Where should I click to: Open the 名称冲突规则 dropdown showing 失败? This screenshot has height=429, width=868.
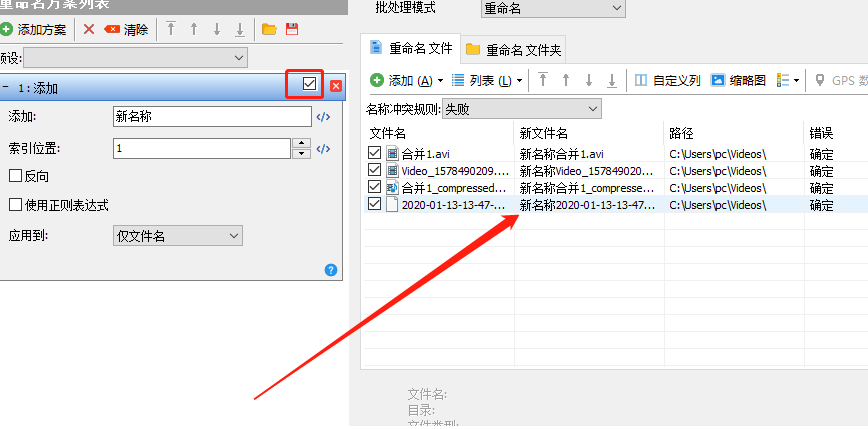[521, 109]
